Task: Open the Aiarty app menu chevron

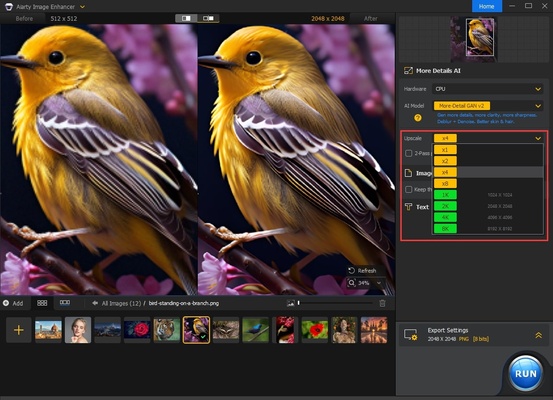Action: pos(82,7)
